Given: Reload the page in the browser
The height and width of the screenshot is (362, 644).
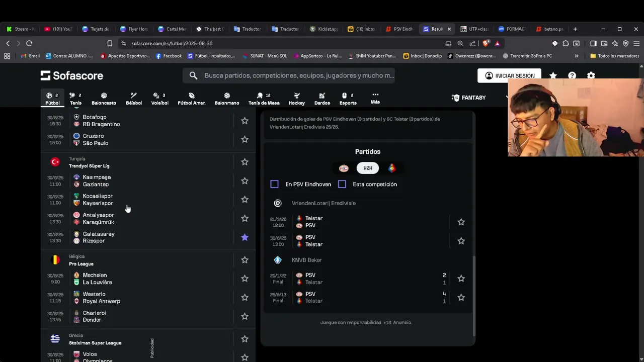Looking at the screenshot, I should 29,43.
